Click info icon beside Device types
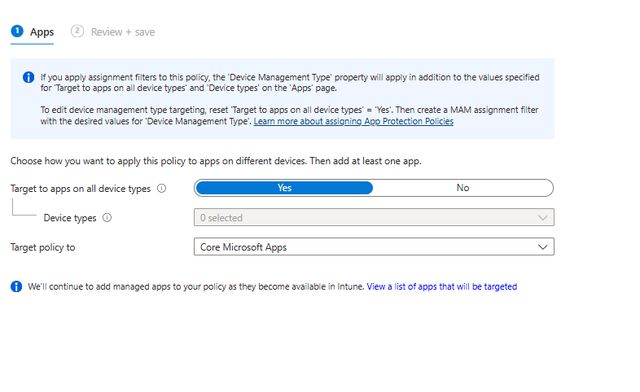This screenshot has width=640, height=392. coord(107,218)
